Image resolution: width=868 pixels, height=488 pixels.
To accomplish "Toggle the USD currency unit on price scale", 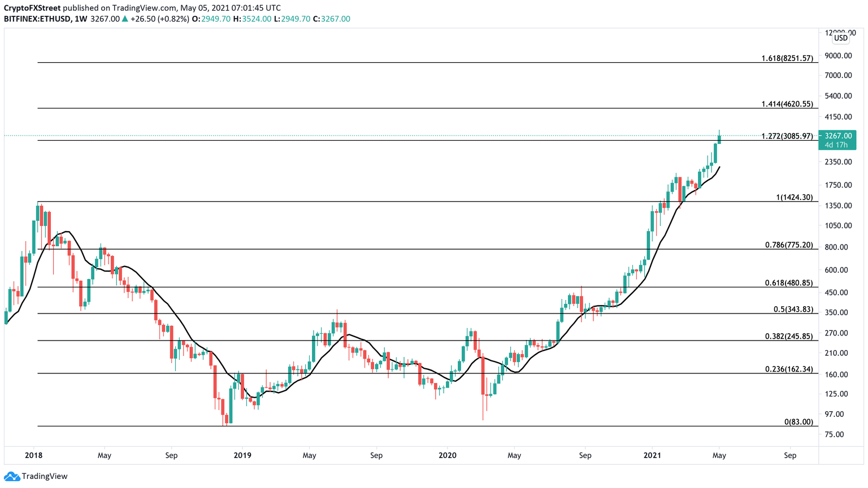I will (x=840, y=38).
